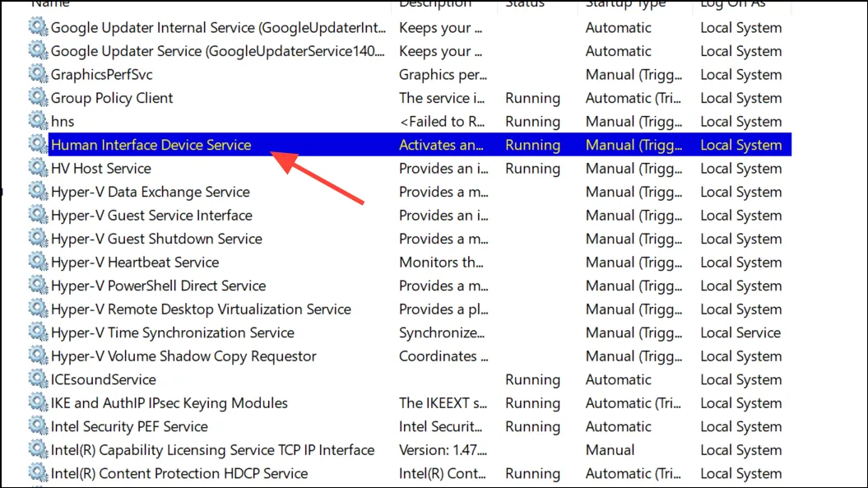
Task: Select Hyper-V Data Exchange Service row
Action: (410, 192)
